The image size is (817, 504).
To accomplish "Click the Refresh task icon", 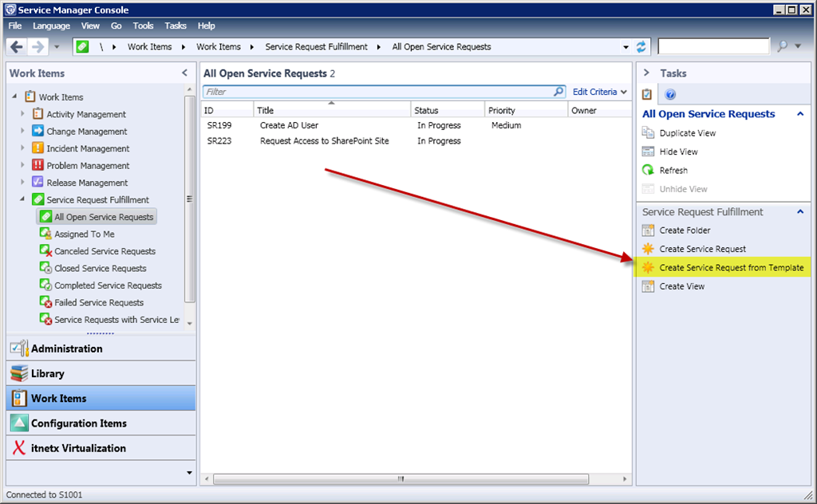I will (648, 171).
